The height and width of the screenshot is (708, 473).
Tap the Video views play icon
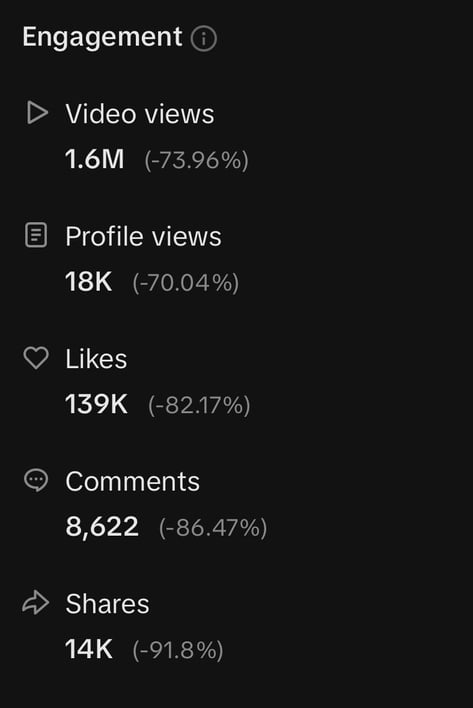(x=37, y=112)
